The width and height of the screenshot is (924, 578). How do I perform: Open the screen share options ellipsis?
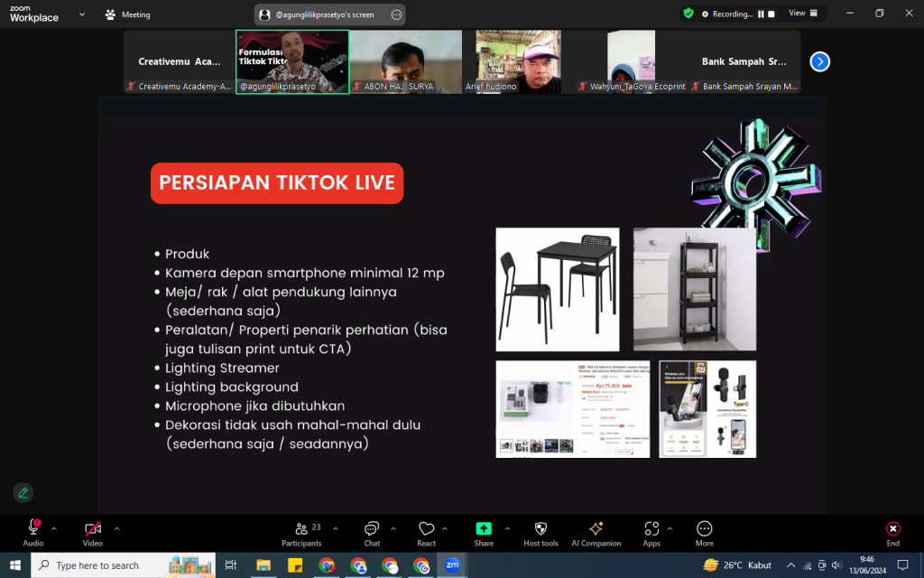point(397,14)
